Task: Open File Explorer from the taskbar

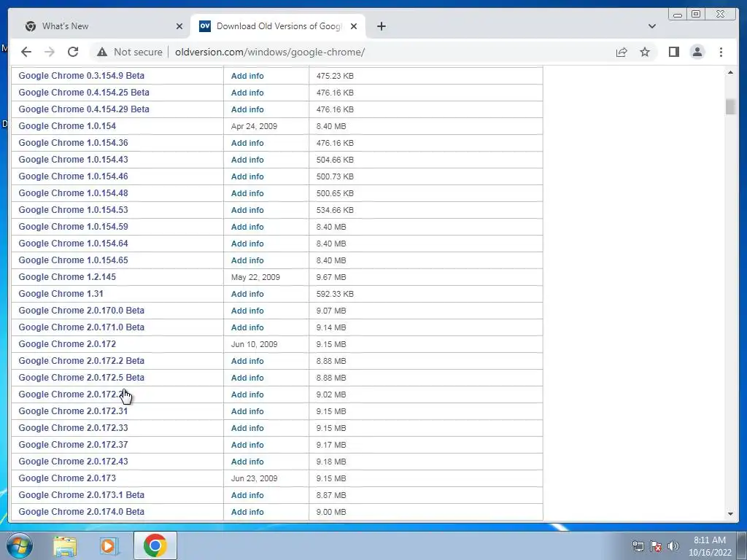Action: tap(65, 545)
